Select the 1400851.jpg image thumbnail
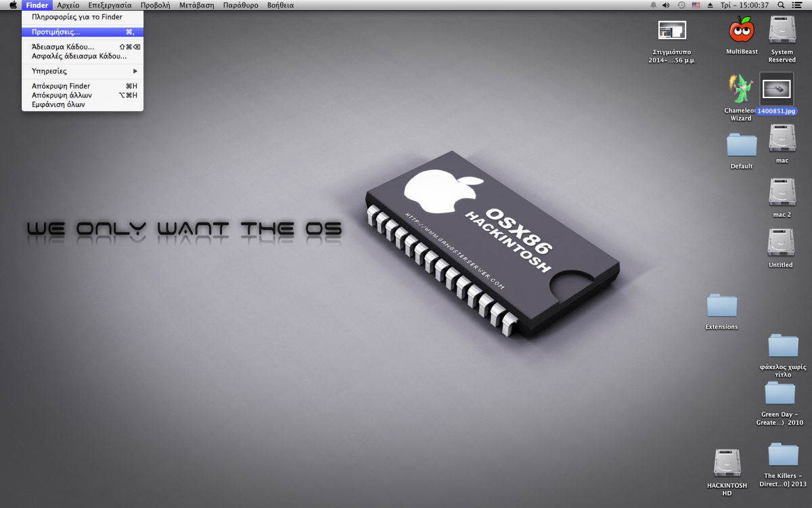812x508 pixels. click(x=776, y=89)
